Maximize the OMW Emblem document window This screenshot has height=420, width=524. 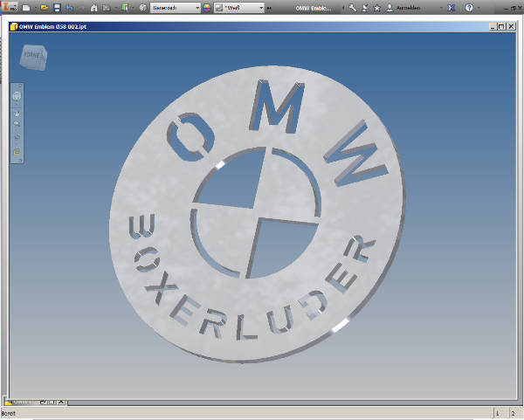click(x=501, y=26)
